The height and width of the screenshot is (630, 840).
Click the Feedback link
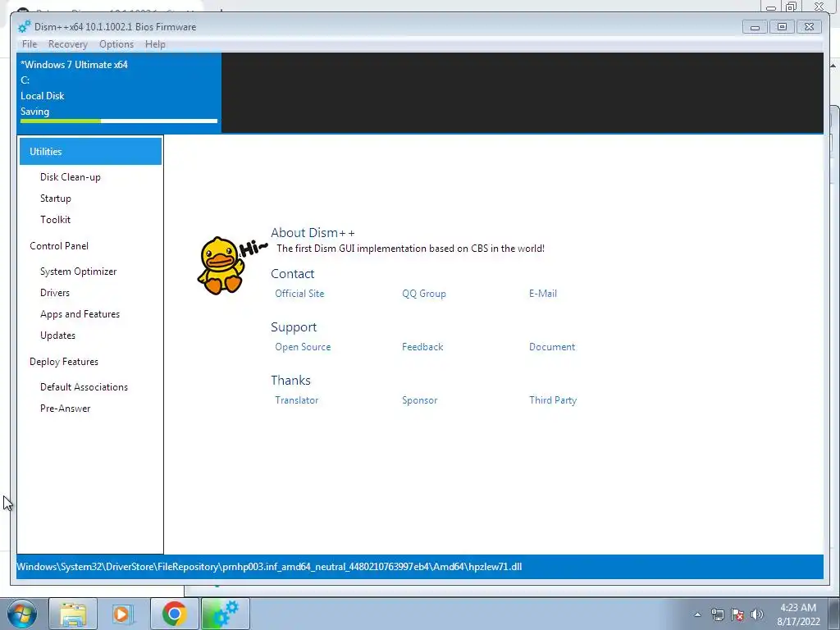422,347
